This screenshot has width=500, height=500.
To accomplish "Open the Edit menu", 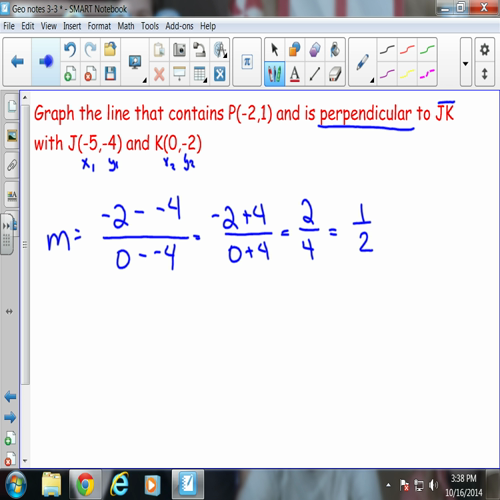I will click(x=28, y=26).
